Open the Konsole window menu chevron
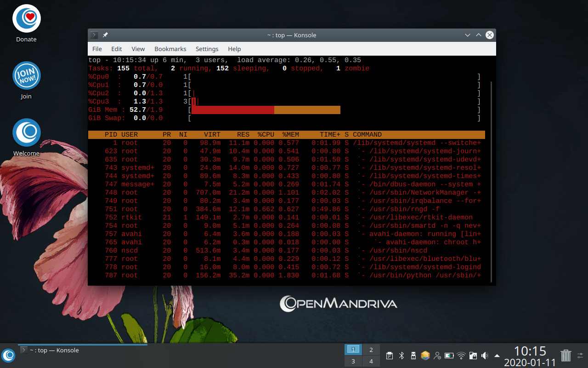This screenshot has height=368, width=588. coord(467,35)
